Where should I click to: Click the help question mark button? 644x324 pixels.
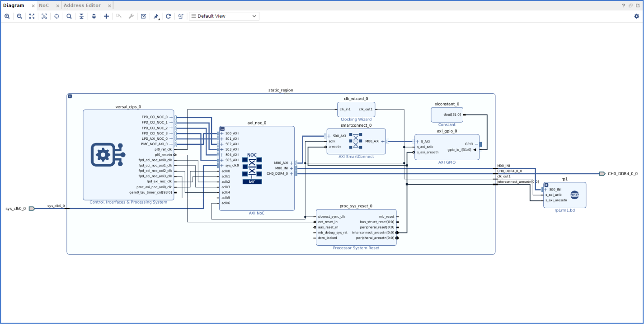coord(624,5)
